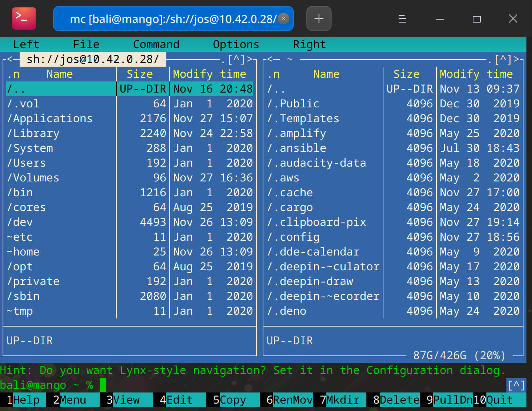Select the /dev directory

point(130,222)
